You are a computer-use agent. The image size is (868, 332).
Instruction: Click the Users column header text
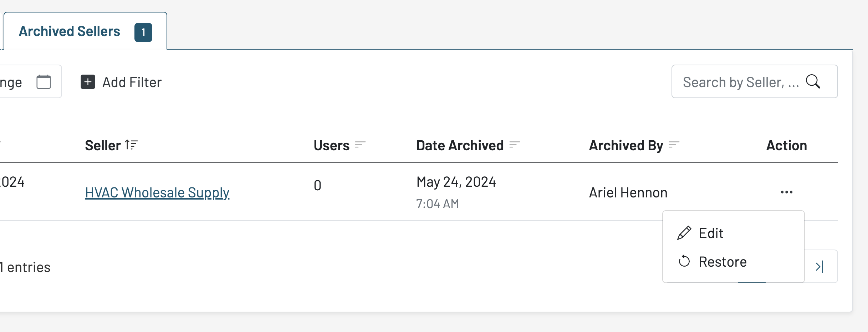pyautogui.click(x=331, y=146)
